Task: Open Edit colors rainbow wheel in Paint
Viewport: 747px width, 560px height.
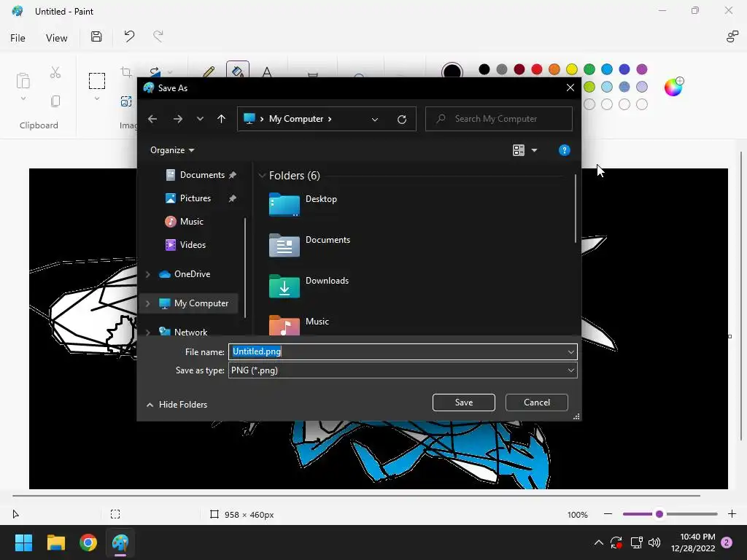Action: (673, 87)
